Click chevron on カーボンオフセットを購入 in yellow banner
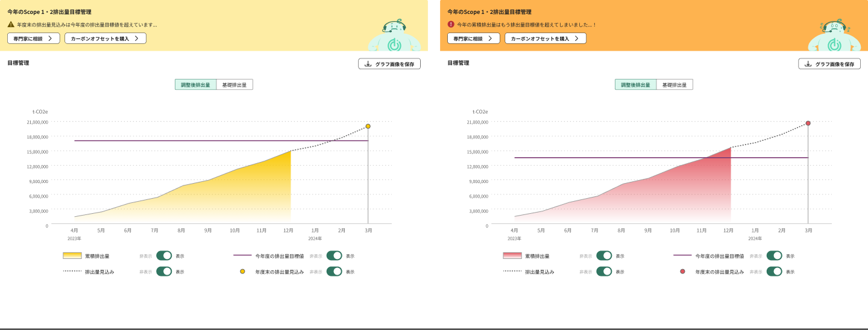868x330 pixels. pyautogui.click(x=137, y=39)
